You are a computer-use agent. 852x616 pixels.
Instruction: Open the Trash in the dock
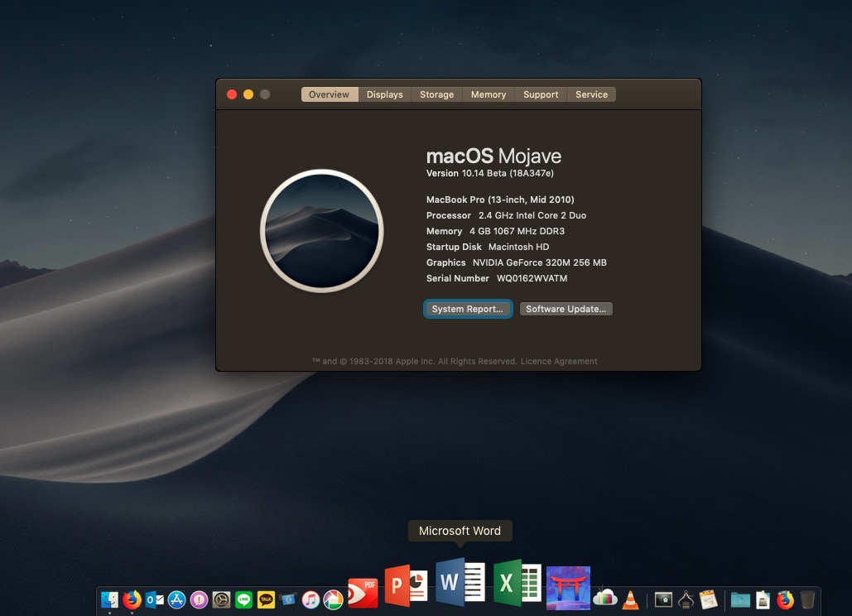pos(807,599)
